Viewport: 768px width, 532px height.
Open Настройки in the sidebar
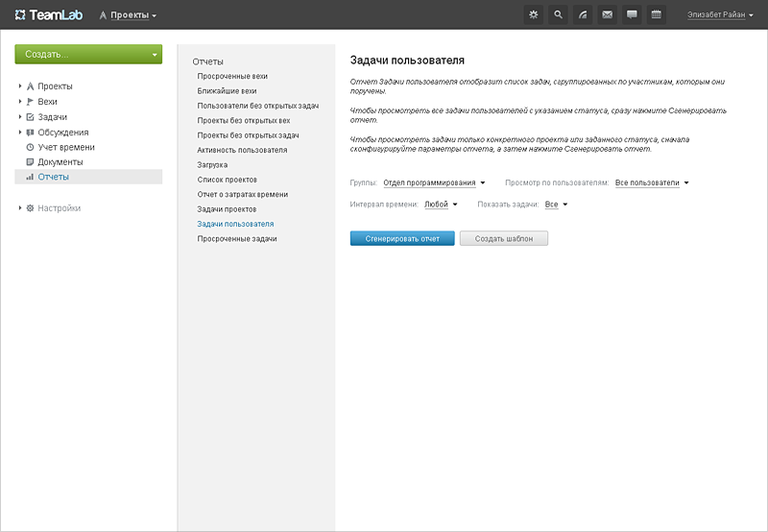(x=60, y=208)
